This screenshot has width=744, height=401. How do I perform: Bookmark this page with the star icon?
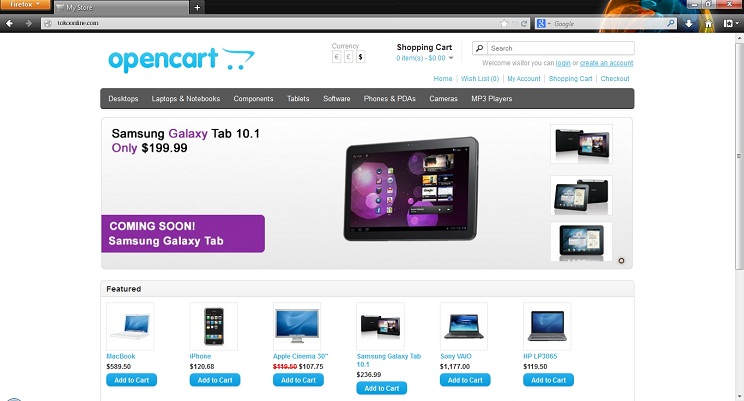coord(504,23)
